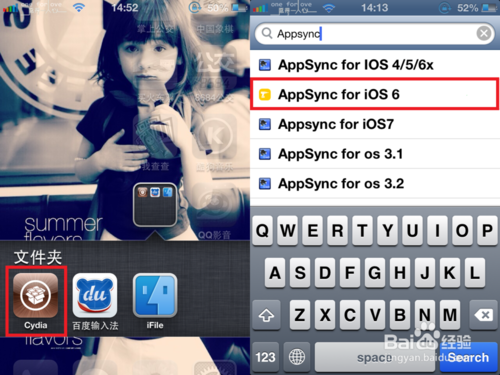
Task: Tap the V key on keyboard
Action: tap(375, 315)
